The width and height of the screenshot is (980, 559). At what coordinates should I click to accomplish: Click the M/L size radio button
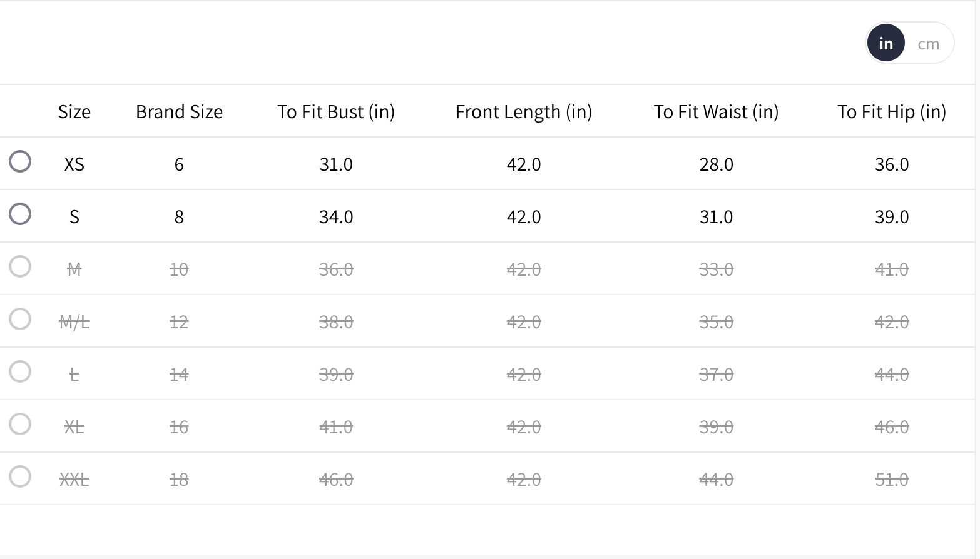coord(20,319)
